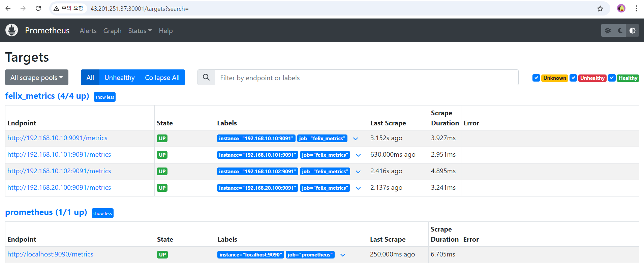
Task: Click Collapse All button
Action: [162, 78]
